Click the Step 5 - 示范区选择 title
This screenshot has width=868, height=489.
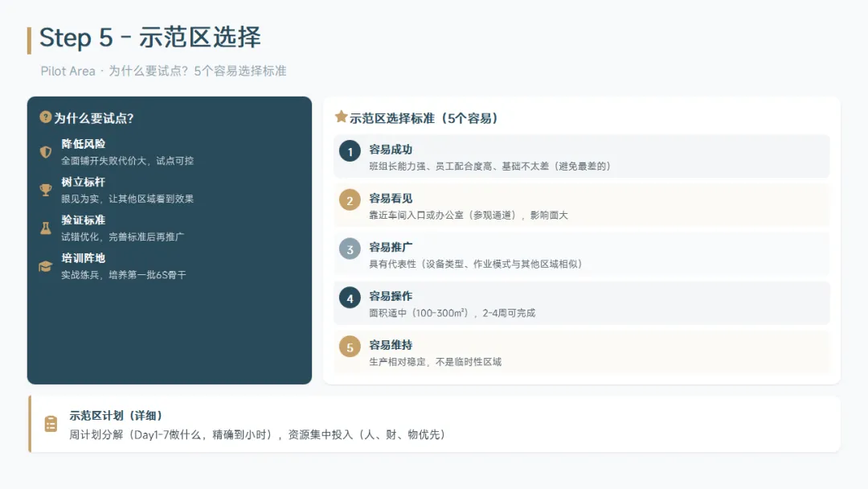tap(150, 37)
